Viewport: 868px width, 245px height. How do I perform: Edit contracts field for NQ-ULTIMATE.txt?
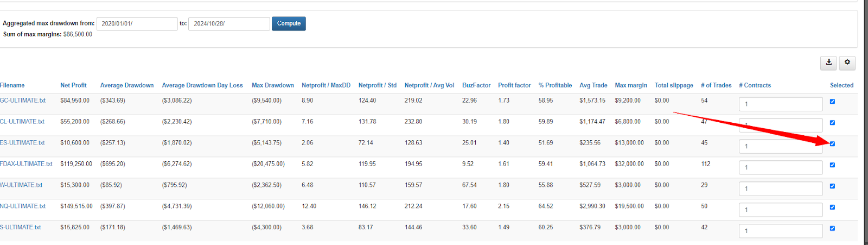[781, 210]
